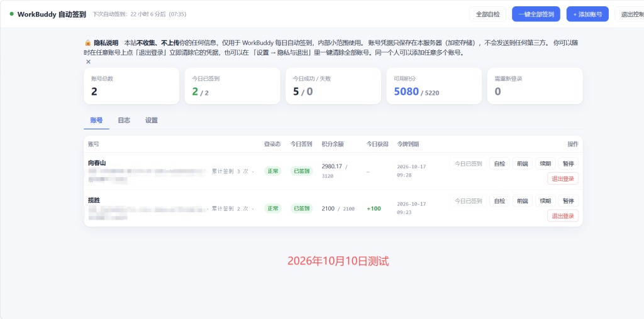Image resolution: width=644 pixels, height=319 pixels.
Task: Click the account name 向春山
Action: click(x=97, y=163)
